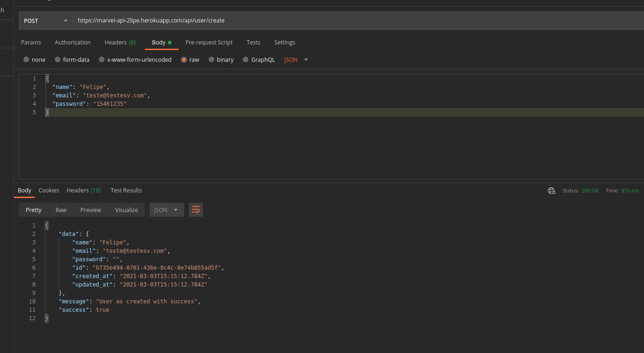The image size is (644, 353).
Task: Open the request Settings tab
Action: [285, 43]
